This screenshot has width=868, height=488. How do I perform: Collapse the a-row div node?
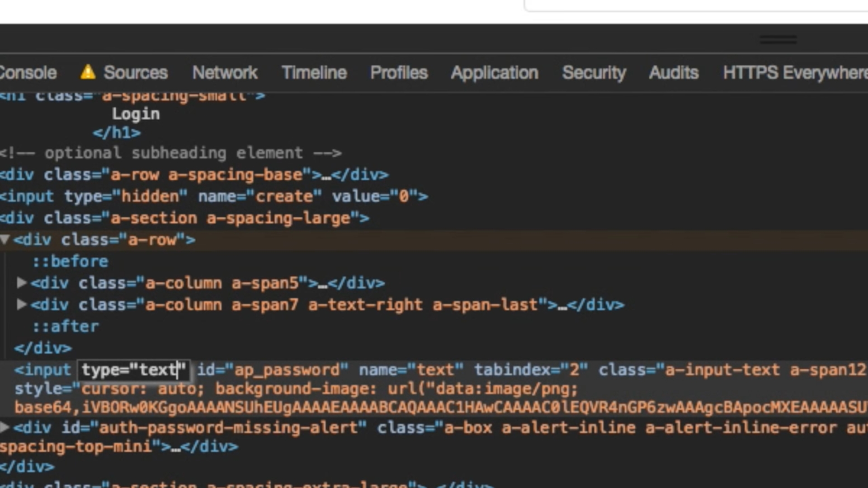[5, 239]
